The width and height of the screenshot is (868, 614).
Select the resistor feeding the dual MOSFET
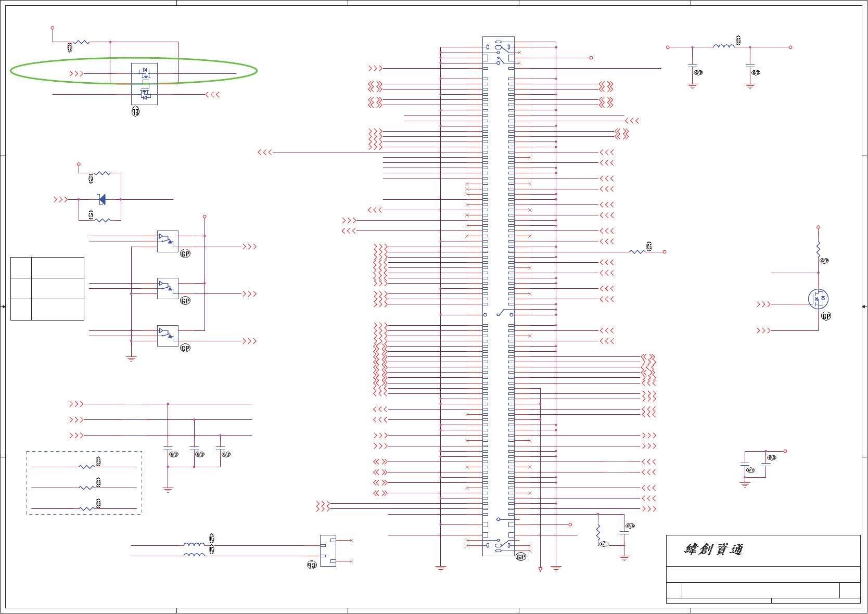81,42
